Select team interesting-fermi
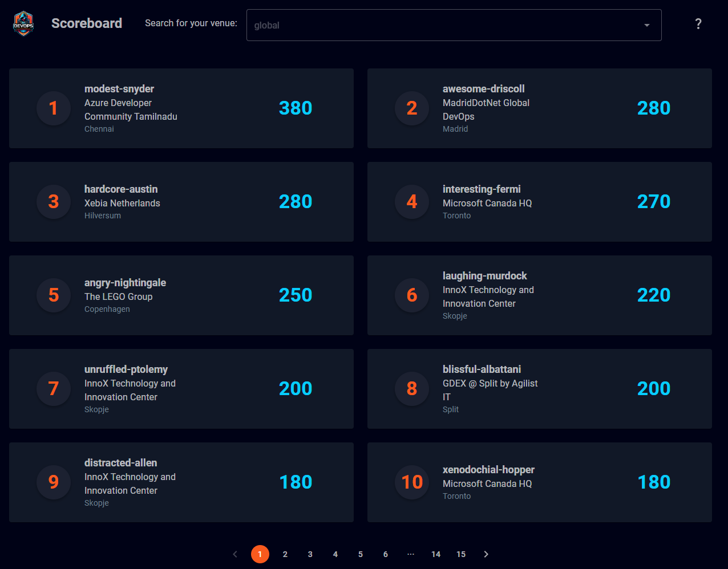 pyautogui.click(x=482, y=189)
